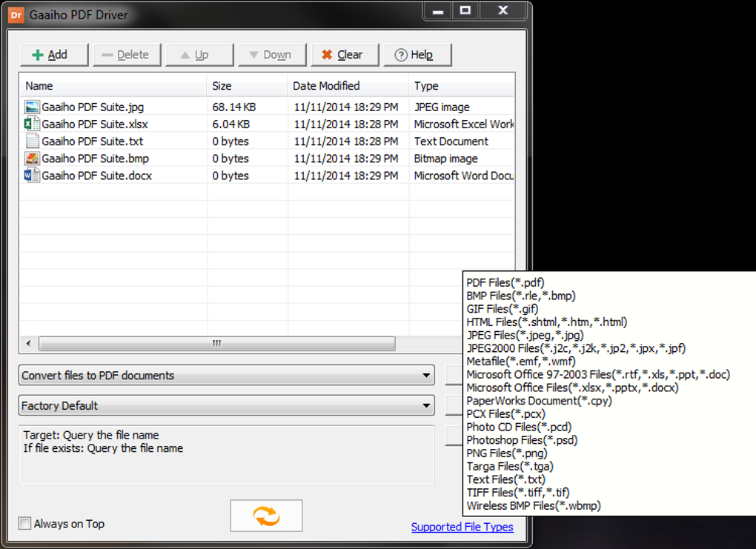
Task: Click the Word icon for Gaaiho PDF Suite.docx
Action: (32, 176)
